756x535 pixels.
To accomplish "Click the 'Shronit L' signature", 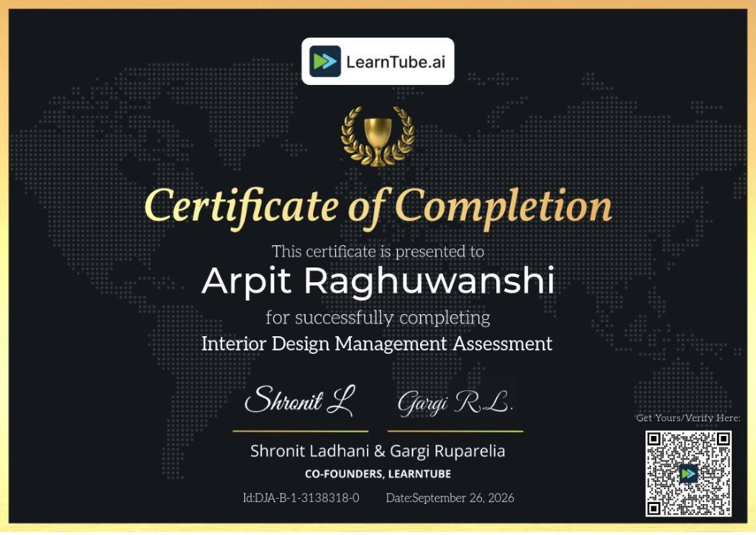I will coord(300,401).
